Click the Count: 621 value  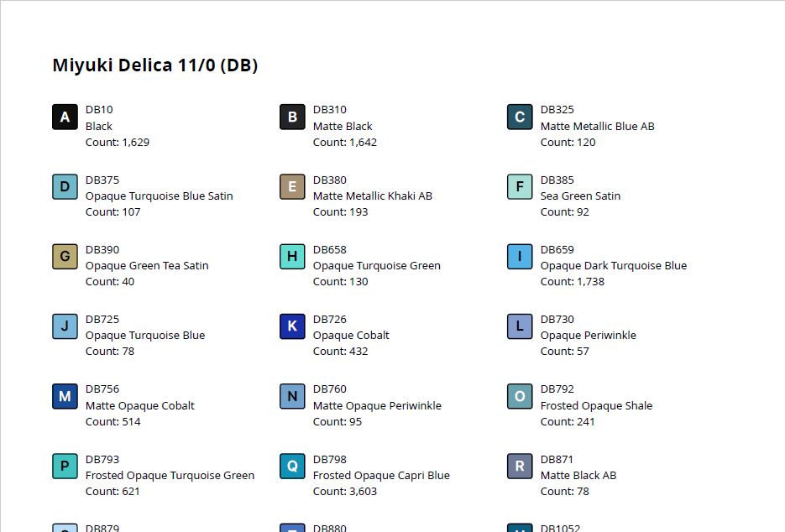pyautogui.click(x=113, y=492)
